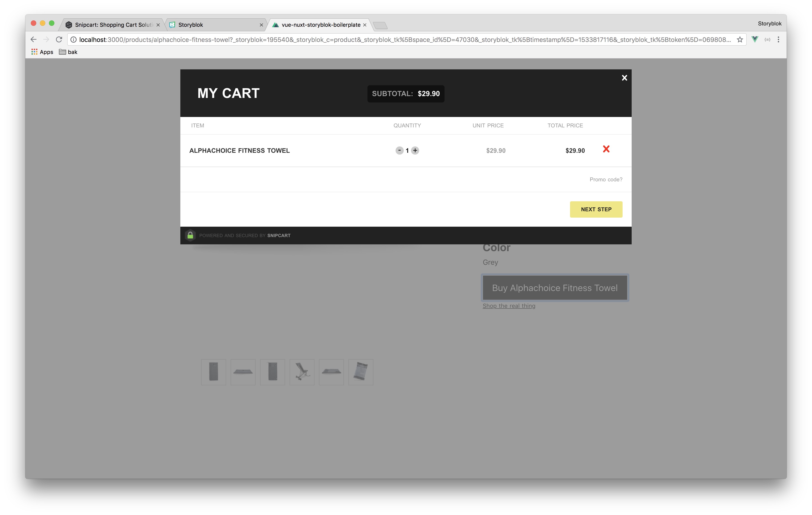Bookmark this page with star icon
812x515 pixels.
pos(740,39)
